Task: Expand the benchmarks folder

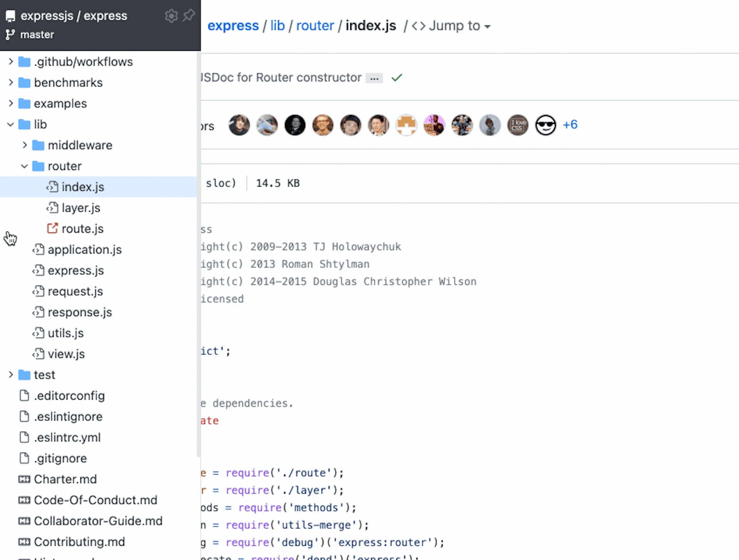Action: [x=11, y=82]
